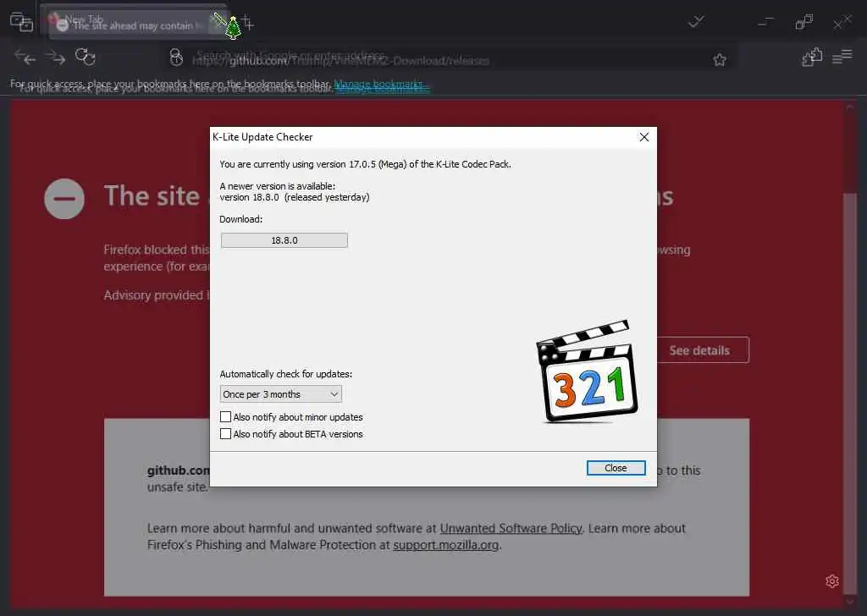This screenshot has height=616, width=867.
Task: Open the Manage bookmarks link
Action: (380, 85)
